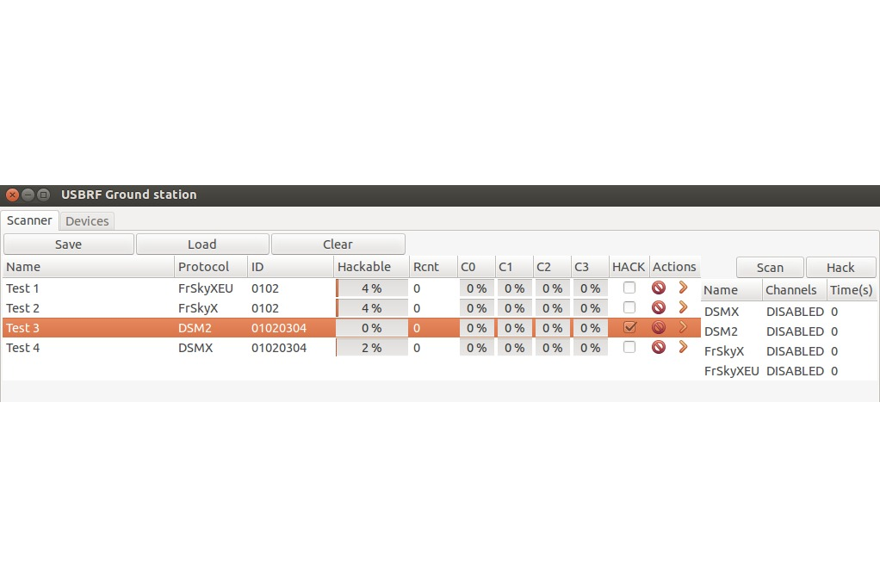Click the 01020304 ID cell in Test 4 row
Screen dimensions: 880x588
click(x=279, y=348)
